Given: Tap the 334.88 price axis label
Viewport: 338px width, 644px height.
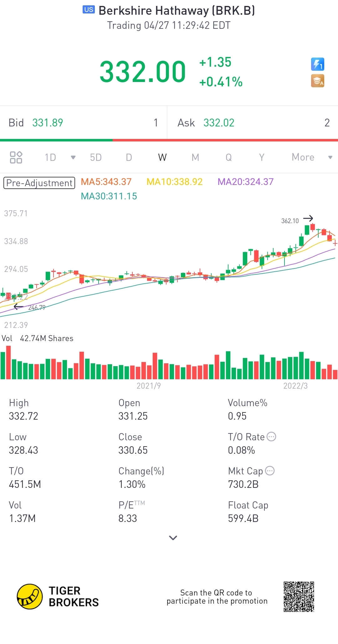Looking at the screenshot, I should point(16,241).
